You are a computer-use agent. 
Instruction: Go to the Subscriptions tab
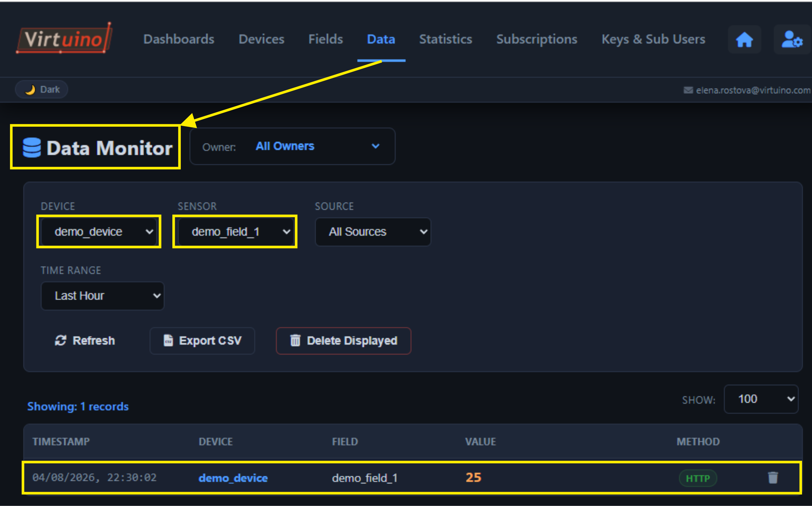537,39
